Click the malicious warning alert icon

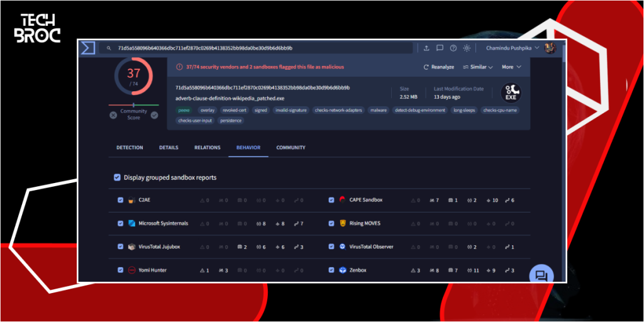click(179, 67)
